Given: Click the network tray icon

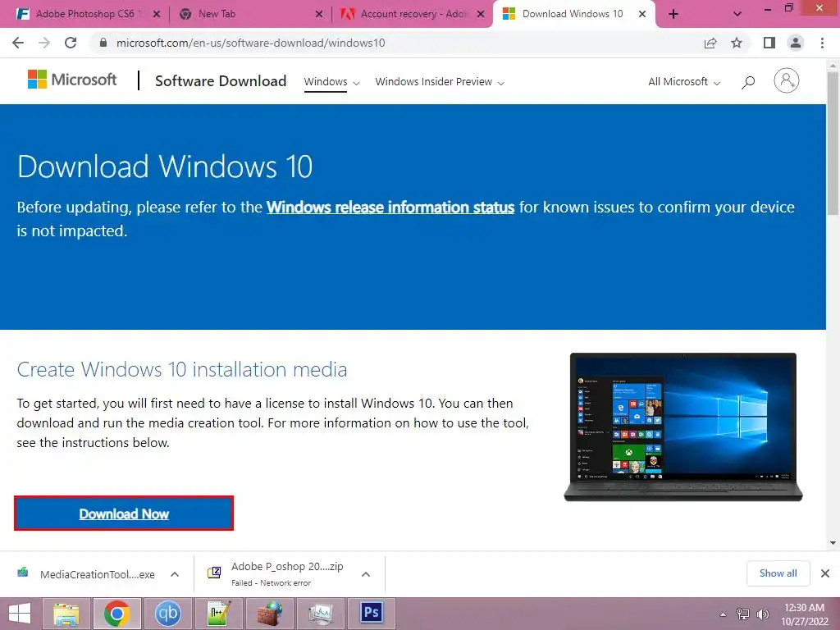Looking at the screenshot, I should (x=743, y=614).
